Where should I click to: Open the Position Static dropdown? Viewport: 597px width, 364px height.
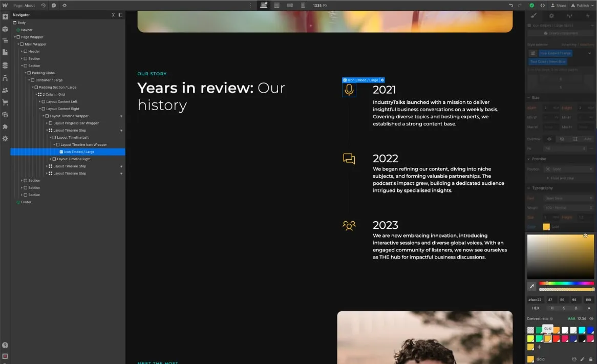pos(568,169)
